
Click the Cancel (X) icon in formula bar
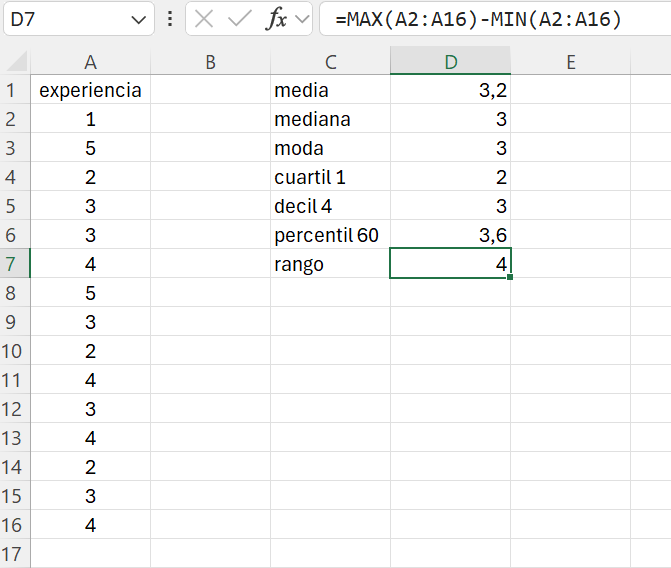[x=204, y=19]
